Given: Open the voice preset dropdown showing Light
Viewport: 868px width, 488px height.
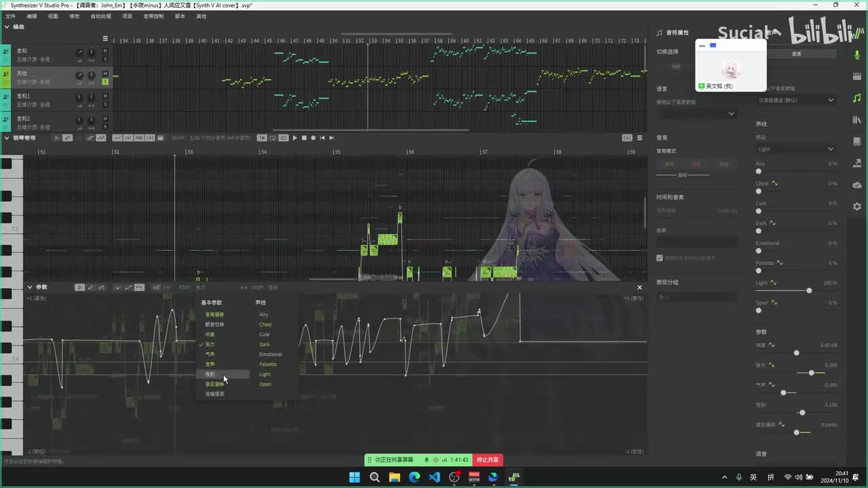Looking at the screenshot, I should (795, 149).
